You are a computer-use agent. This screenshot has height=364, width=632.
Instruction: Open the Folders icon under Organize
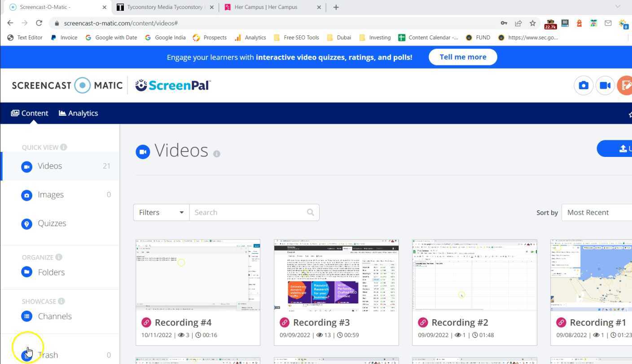[x=26, y=272]
